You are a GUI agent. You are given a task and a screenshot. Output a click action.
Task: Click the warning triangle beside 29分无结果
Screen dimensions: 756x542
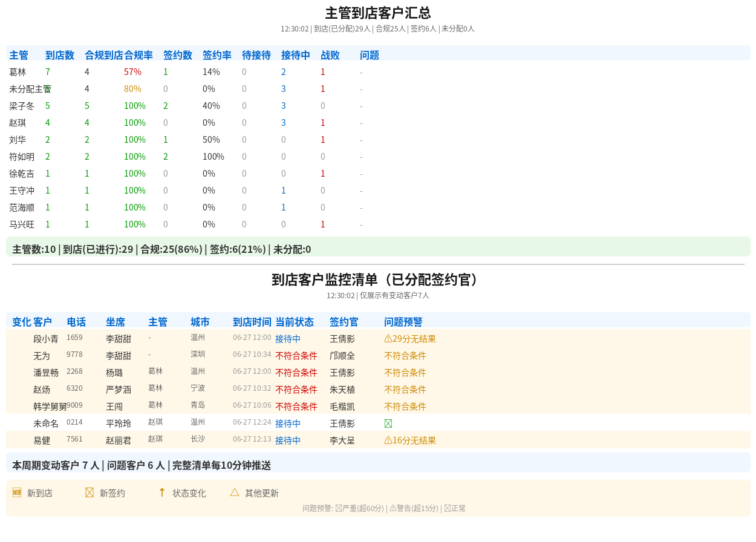point(388,339)
